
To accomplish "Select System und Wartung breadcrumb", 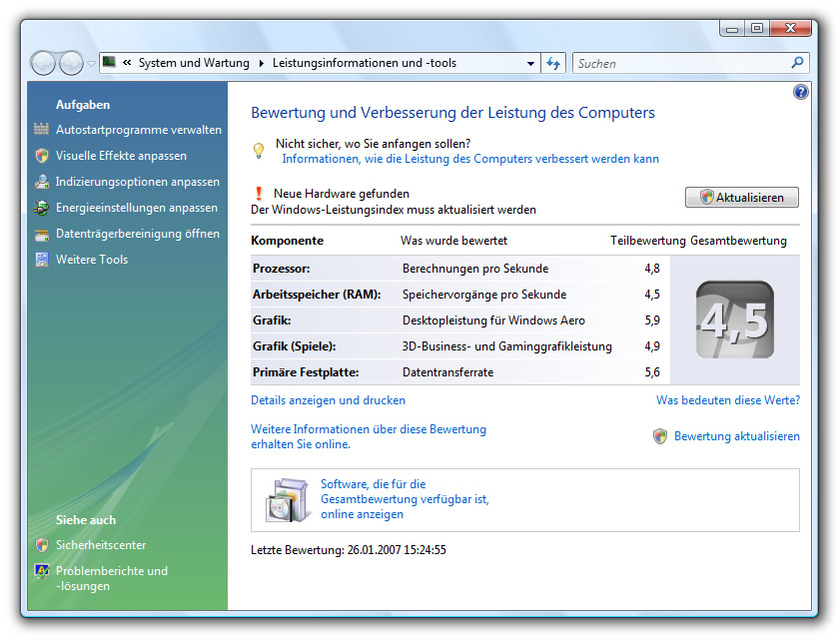I will point(194,63).
